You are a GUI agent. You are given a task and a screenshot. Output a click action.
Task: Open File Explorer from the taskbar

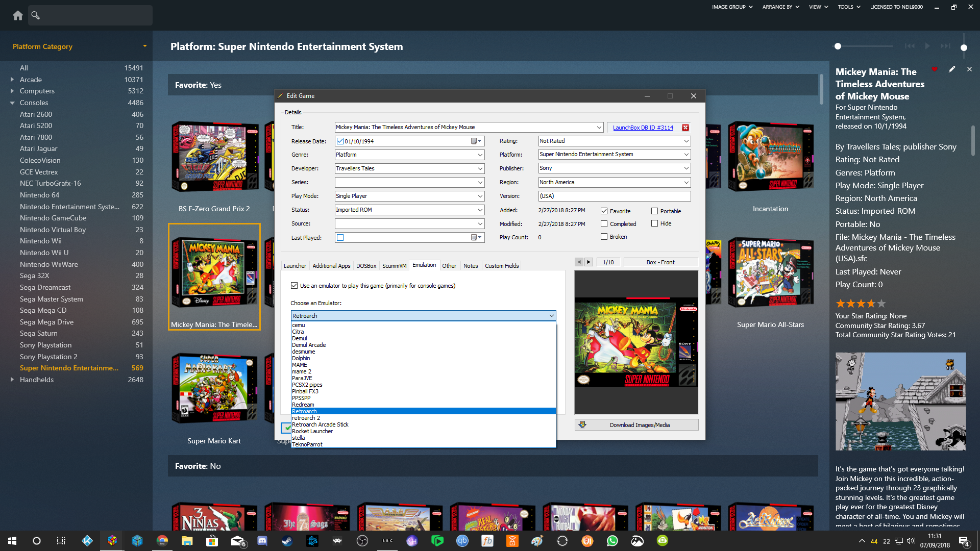[x=187, y=541]
